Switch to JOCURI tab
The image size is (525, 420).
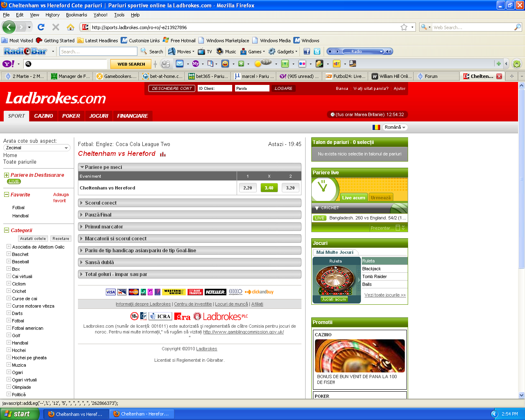tap(99, 116)
